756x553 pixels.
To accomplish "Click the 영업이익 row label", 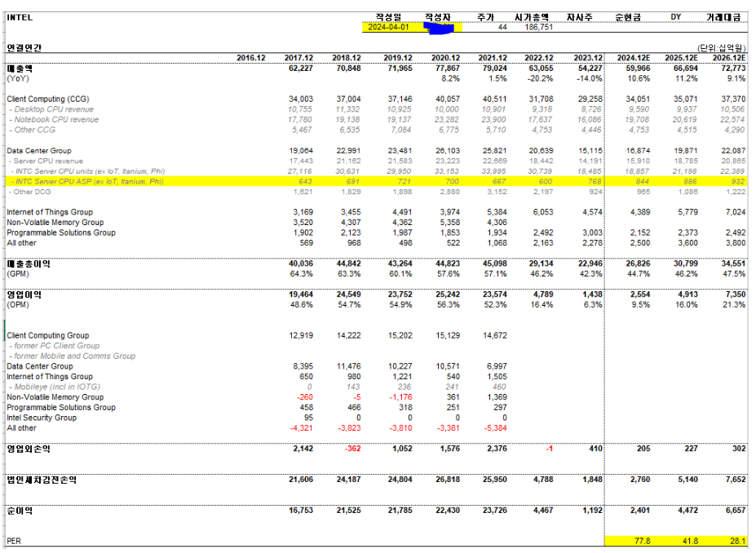I will pyautogui.click(x=24, y=294).
